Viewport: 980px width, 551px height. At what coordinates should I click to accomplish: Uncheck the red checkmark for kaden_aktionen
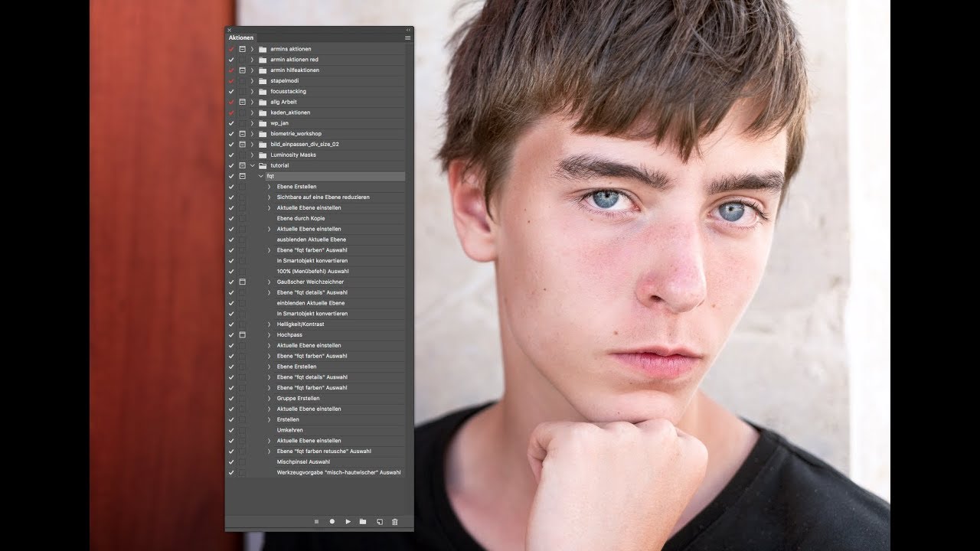[x=231, y=112]
